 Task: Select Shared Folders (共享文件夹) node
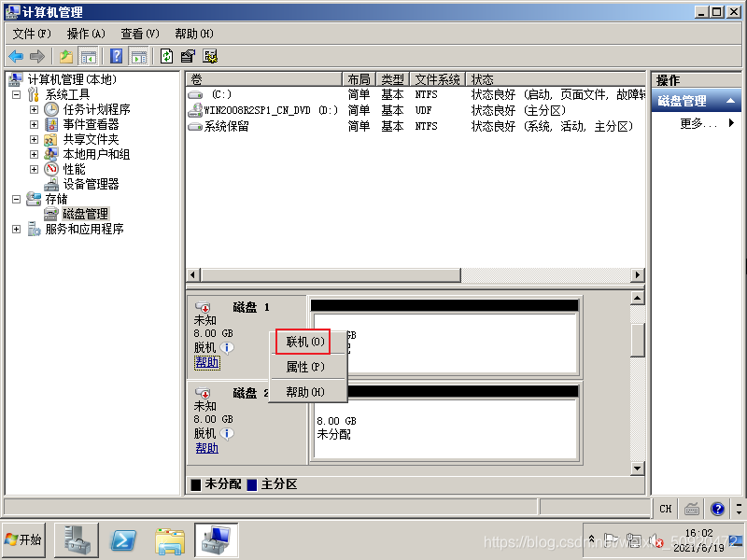(x=91, y=139)
